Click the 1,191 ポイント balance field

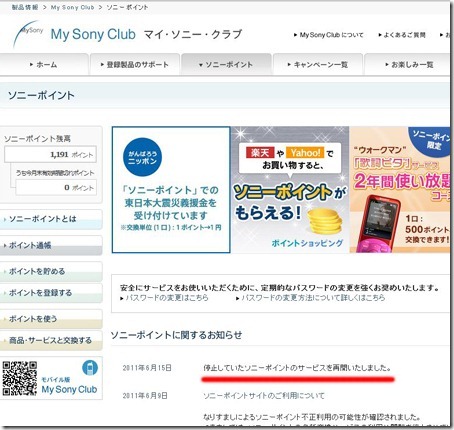click(50, 154)
